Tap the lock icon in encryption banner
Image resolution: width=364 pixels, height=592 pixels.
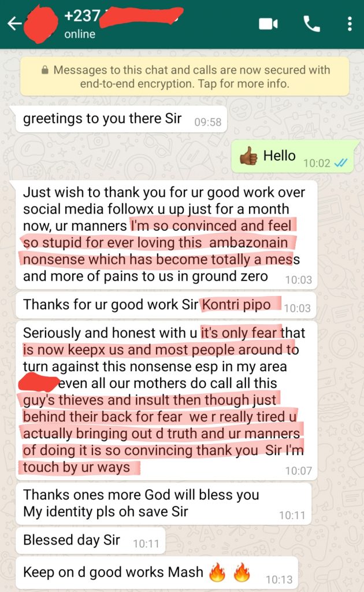(45, 70)
